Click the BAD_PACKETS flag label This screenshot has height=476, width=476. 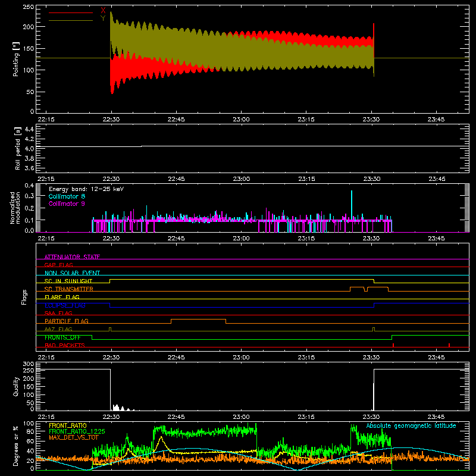[65, 345]
